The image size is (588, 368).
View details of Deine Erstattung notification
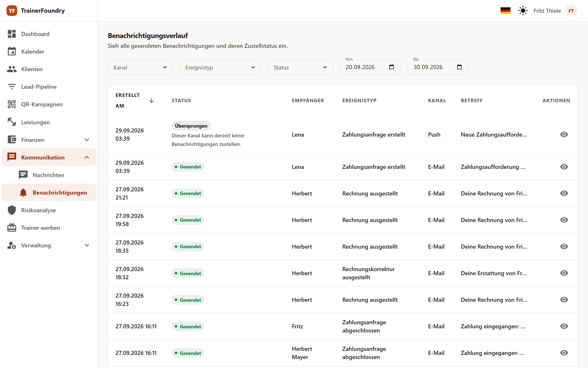coord(564,273)
